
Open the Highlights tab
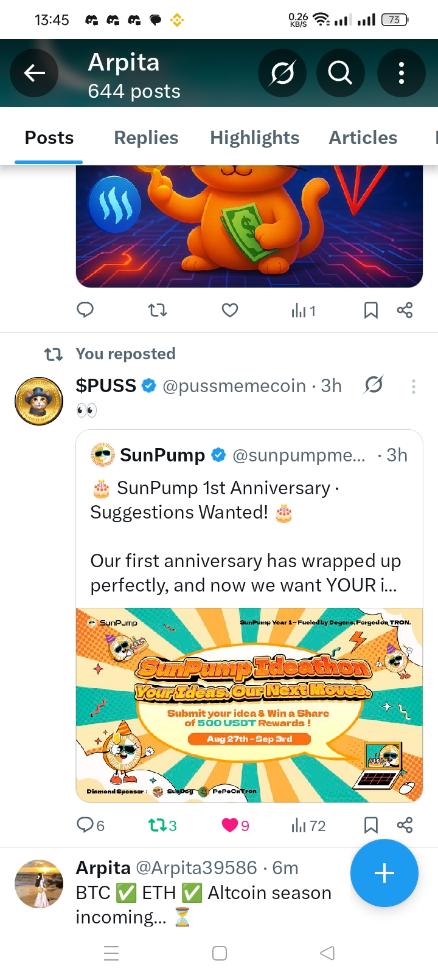pyautogui.click(x=254, y=138)
